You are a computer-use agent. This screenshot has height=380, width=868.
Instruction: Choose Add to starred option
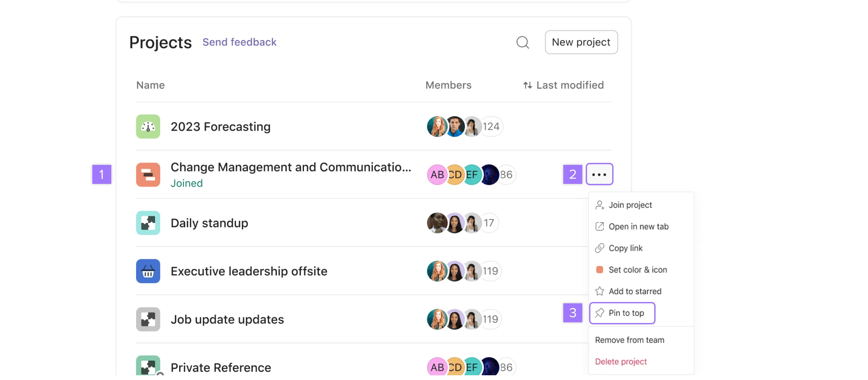[635, 291]
